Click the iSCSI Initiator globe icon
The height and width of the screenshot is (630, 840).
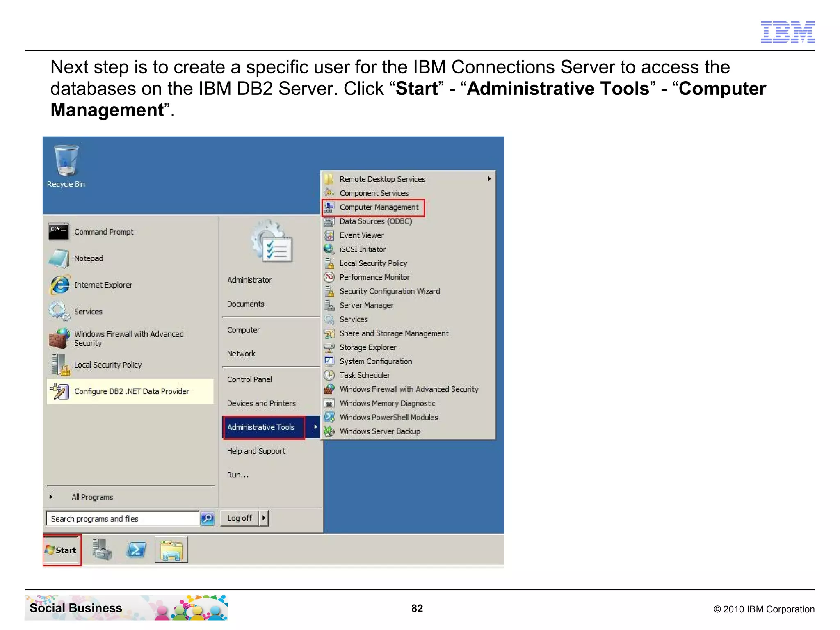coord(329,249)
